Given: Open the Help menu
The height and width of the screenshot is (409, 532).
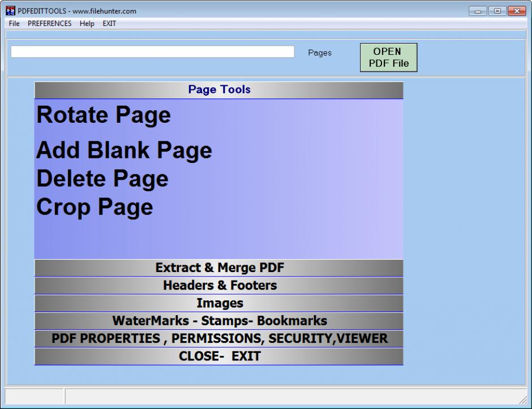Looking at the screenshot, I should point(87,23).
